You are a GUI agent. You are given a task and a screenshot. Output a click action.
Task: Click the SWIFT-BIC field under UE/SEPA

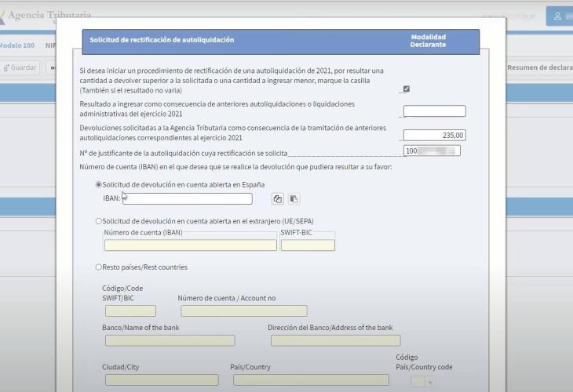coord(308,245)
